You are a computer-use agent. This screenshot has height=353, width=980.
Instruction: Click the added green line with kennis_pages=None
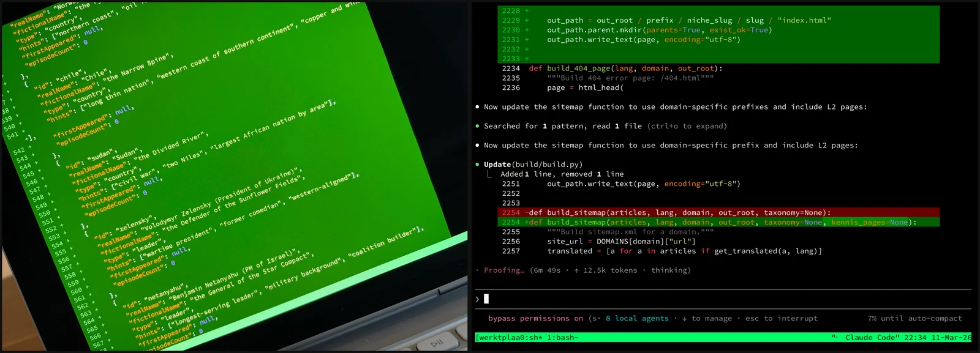718,222
